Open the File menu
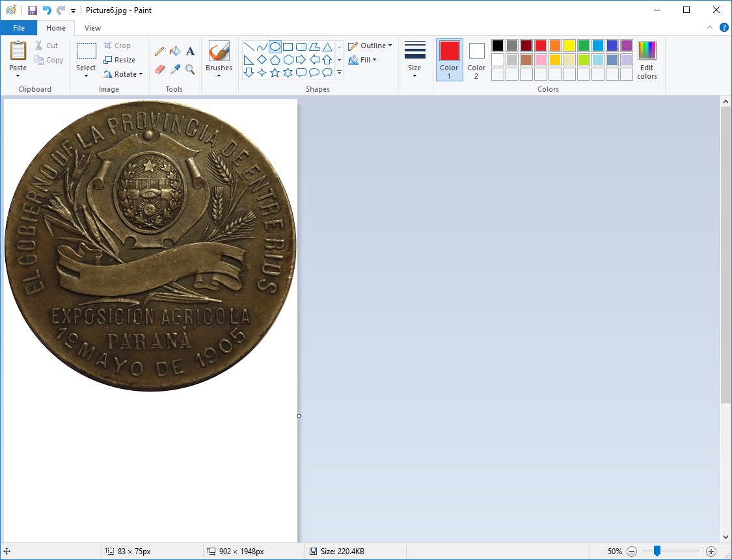Image resolution: width=732 pixels, height=560 pixels. [19, 28]
